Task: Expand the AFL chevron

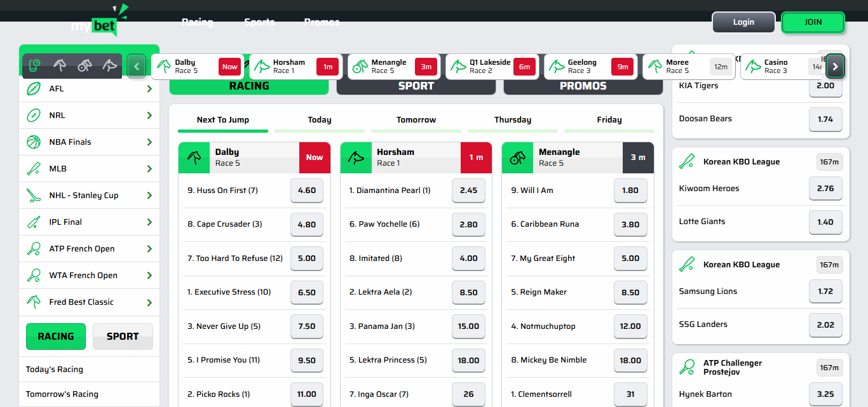Action: click(149, 89)
